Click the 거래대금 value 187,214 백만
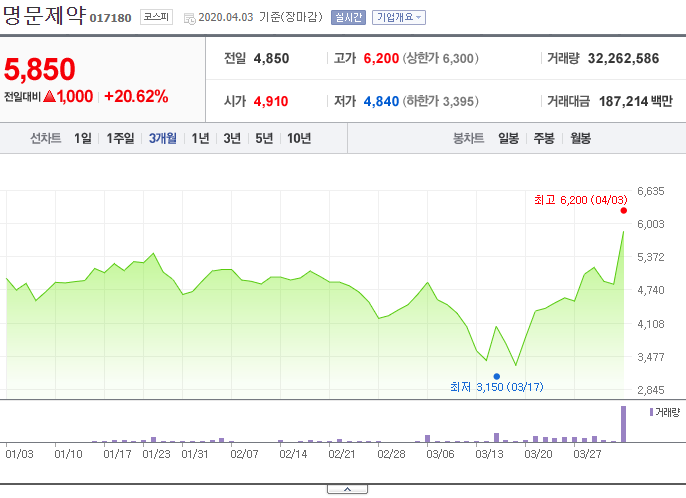The height and width of the screenshot is (498, 686). (635, 102)
